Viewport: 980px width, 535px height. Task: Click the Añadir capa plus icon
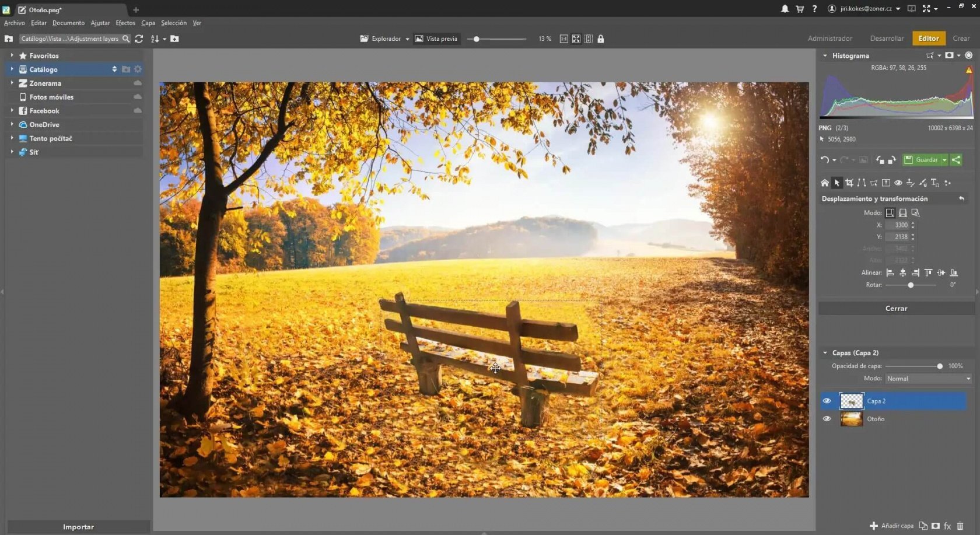pos(874,526)
